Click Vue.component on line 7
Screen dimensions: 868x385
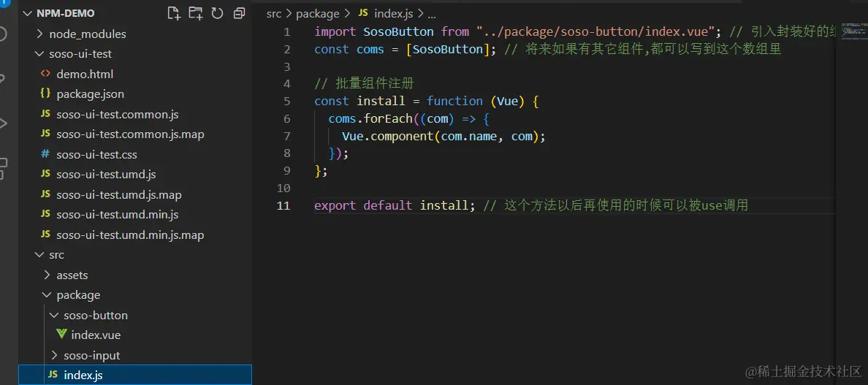[x=387, y=136]
